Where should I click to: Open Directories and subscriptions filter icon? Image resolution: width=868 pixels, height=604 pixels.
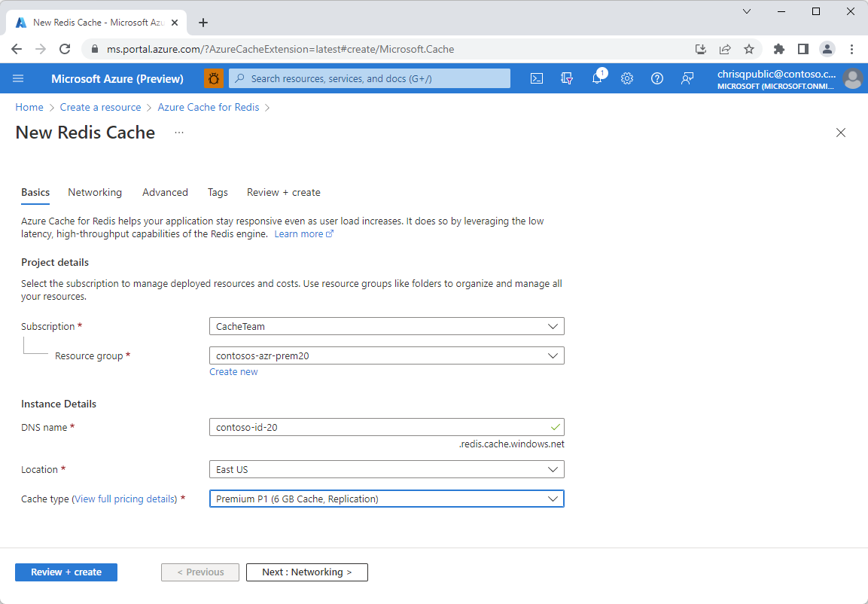click(x=567, y=78)
